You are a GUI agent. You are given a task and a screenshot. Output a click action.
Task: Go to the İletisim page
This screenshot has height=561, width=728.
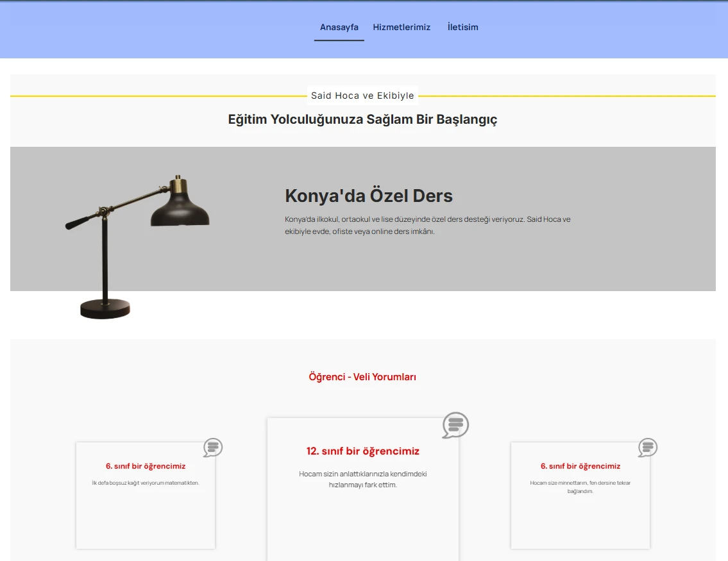coord(462,27)
